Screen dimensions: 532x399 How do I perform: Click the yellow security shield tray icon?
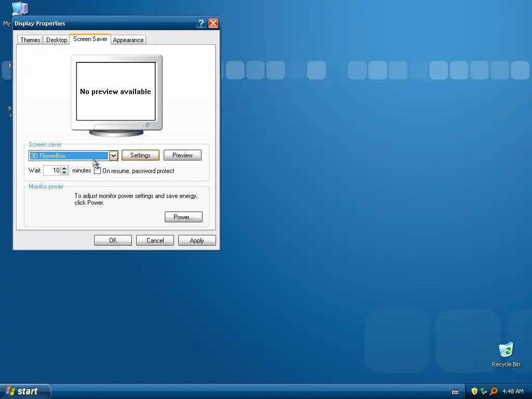click(474, 391)
